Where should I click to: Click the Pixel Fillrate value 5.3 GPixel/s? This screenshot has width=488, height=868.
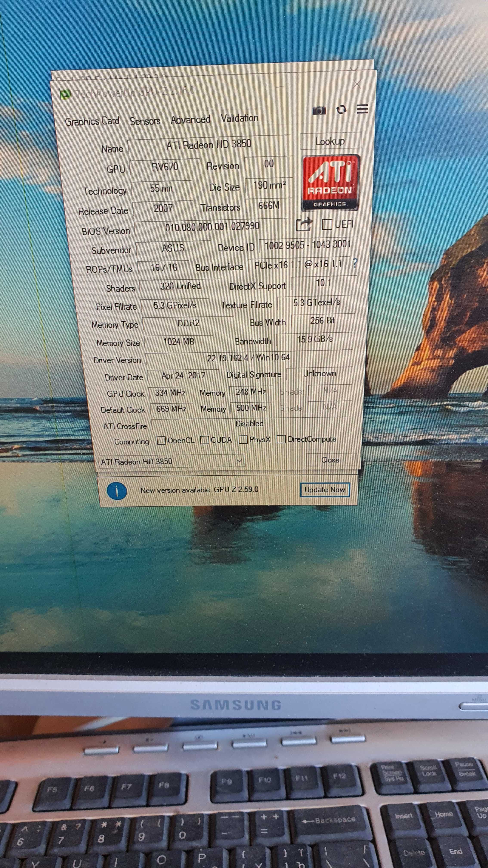pos(175,305)
